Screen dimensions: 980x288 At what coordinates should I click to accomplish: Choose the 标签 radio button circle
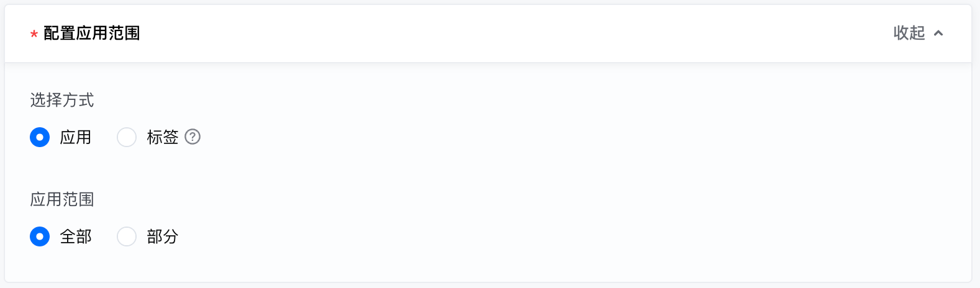pyautogui.click(x=127, y=137)
